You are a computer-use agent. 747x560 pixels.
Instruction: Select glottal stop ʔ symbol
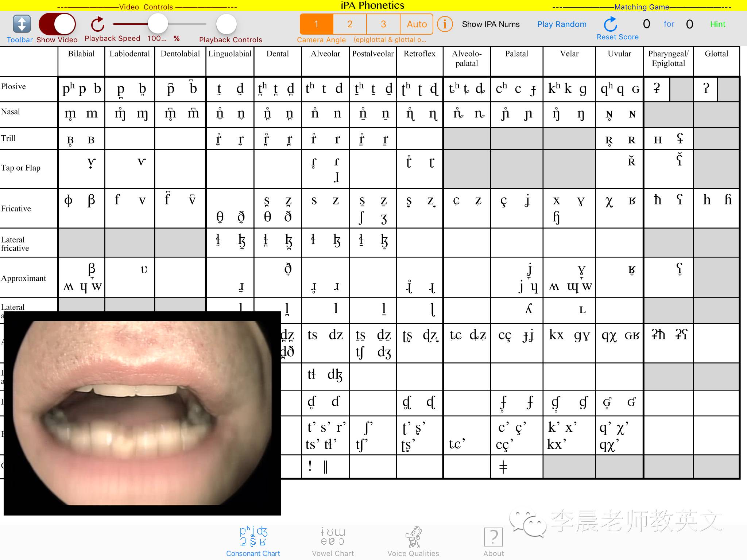coord(706,88)
